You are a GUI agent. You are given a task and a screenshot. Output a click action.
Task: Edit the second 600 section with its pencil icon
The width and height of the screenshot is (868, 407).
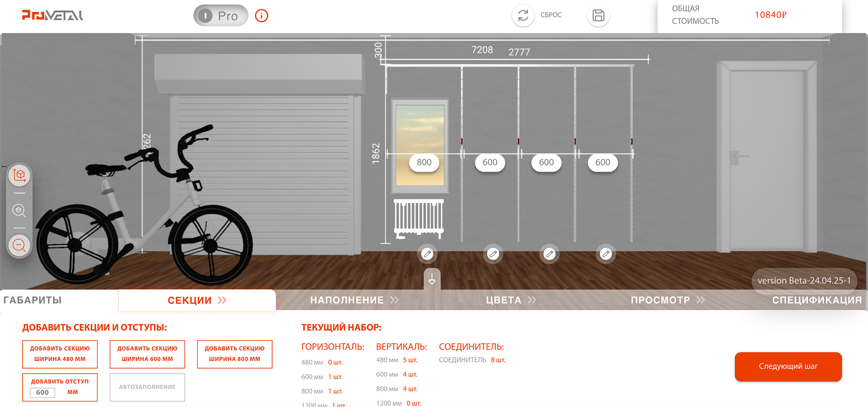coord(549,254)
